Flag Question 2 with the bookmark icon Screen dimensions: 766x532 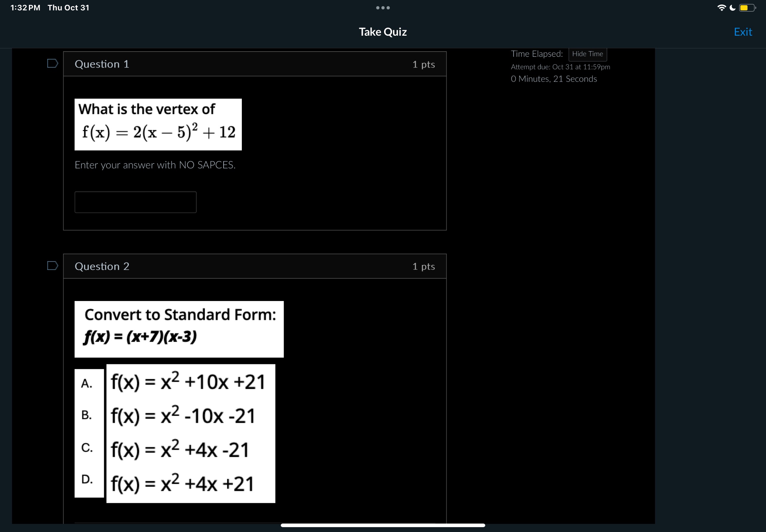[x=53, y=266]
